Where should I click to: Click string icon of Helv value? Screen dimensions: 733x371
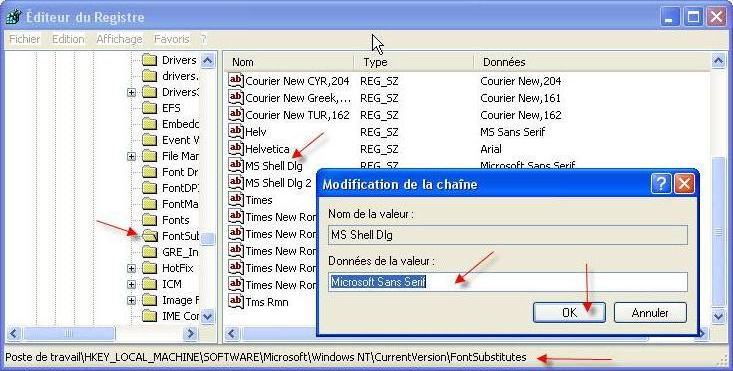(236, 131)
